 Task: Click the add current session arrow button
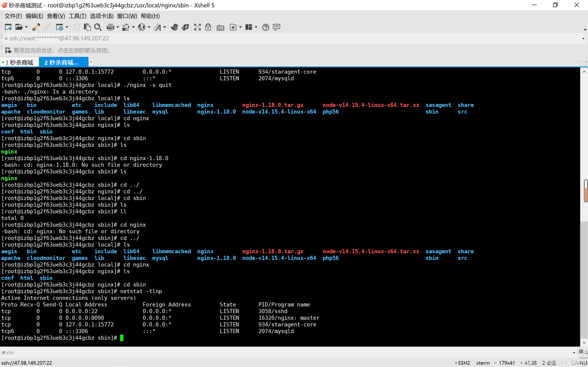click(x=8, y=50)
